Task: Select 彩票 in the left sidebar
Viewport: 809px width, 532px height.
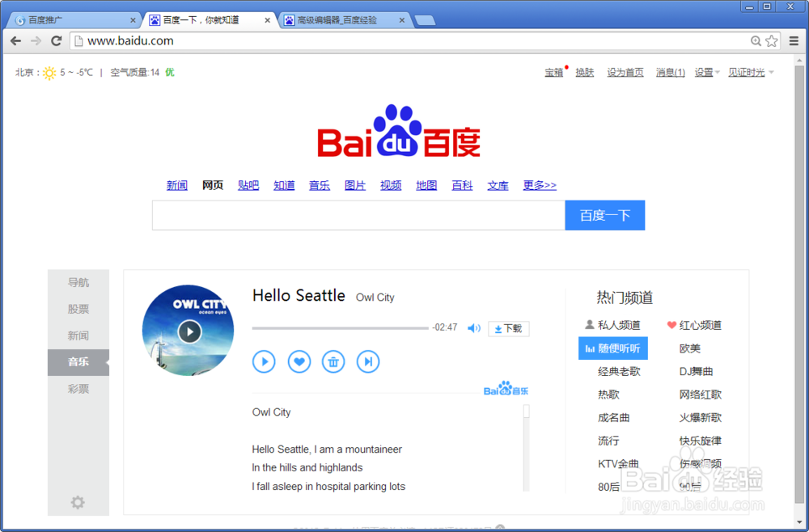Action: (x=78, y=389)
